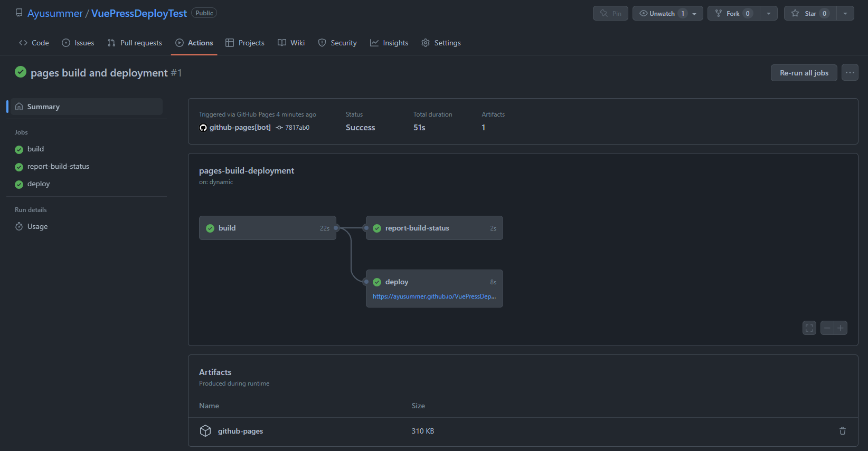Expand the Fork dropdown arrow
This screenshot has height=451, width=868.
(x=769, y=13)
